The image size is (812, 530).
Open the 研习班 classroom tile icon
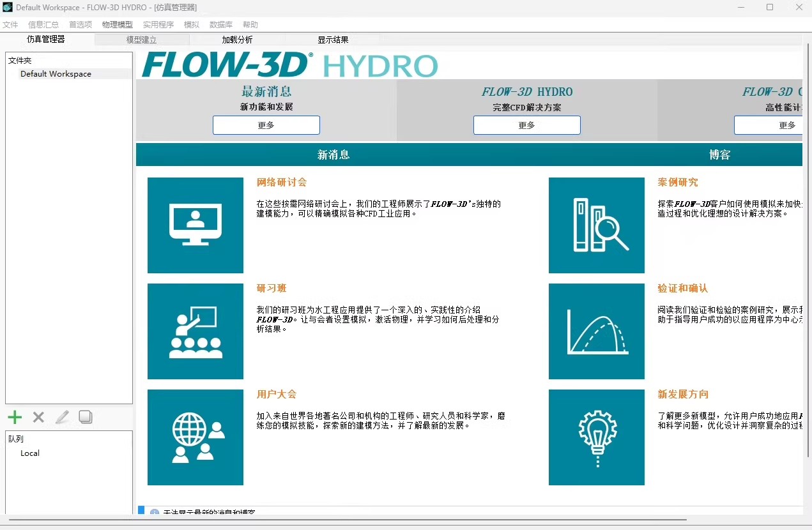(x=195, y=331)
